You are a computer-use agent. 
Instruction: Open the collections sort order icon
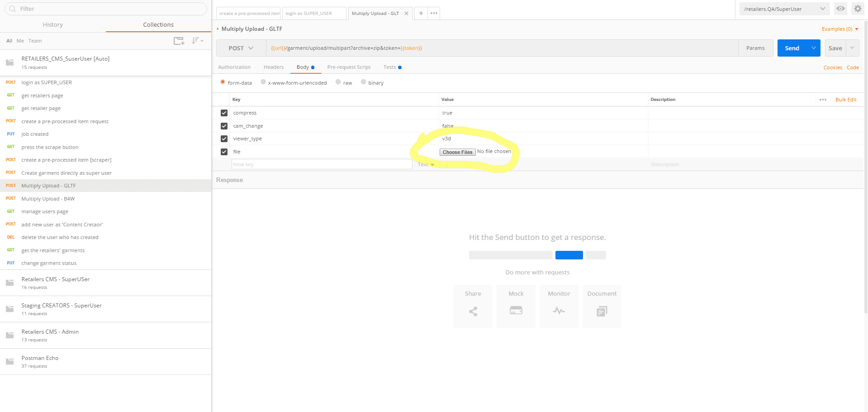pyautogui.click(x=197, y=41)
